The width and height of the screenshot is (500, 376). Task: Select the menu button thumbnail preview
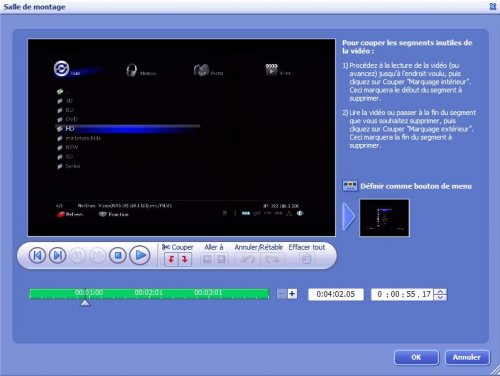(384, 218)
